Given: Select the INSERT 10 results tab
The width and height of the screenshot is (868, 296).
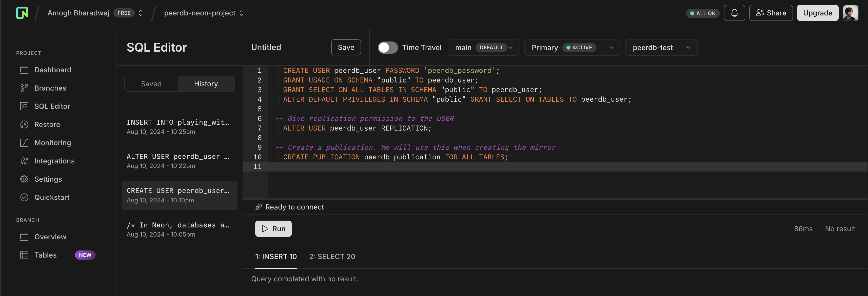Looking at the screenshot, I should click(x=276, y=256).
